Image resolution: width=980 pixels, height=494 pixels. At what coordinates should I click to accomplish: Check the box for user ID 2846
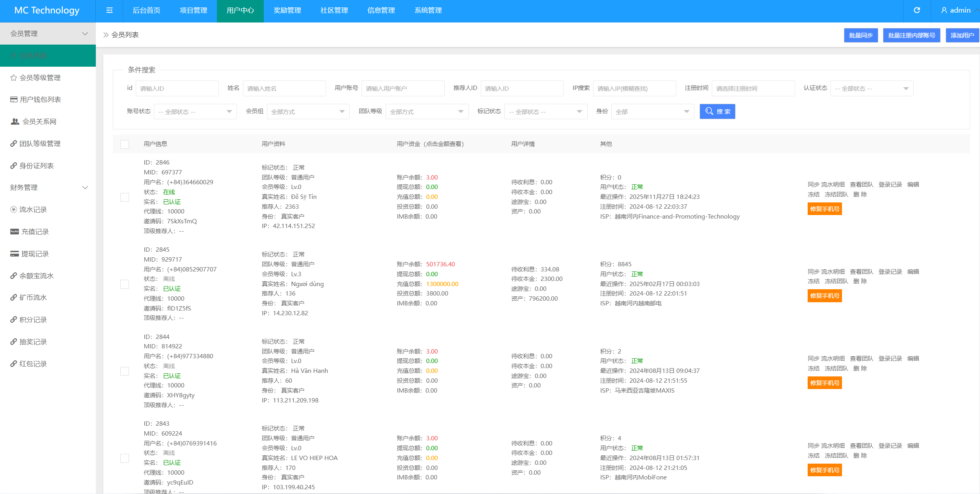125,197
